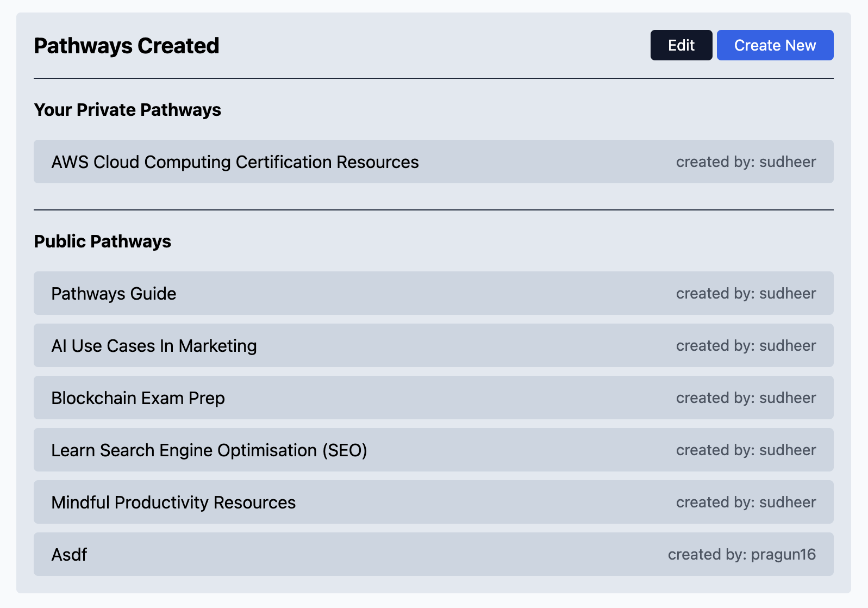This screenshot has height=608, width=868.
Task: Click the Edit button
Action: pos(681,45)
